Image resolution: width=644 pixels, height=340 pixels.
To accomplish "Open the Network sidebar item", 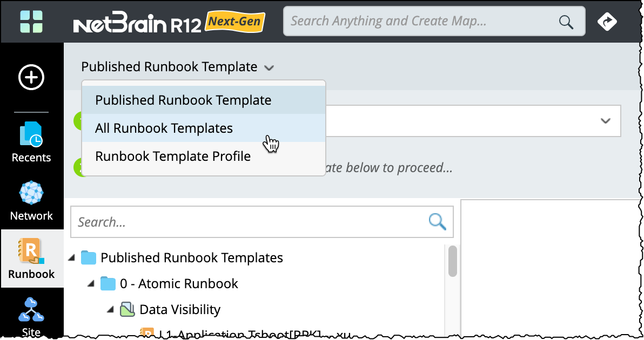I will (31, 201).
